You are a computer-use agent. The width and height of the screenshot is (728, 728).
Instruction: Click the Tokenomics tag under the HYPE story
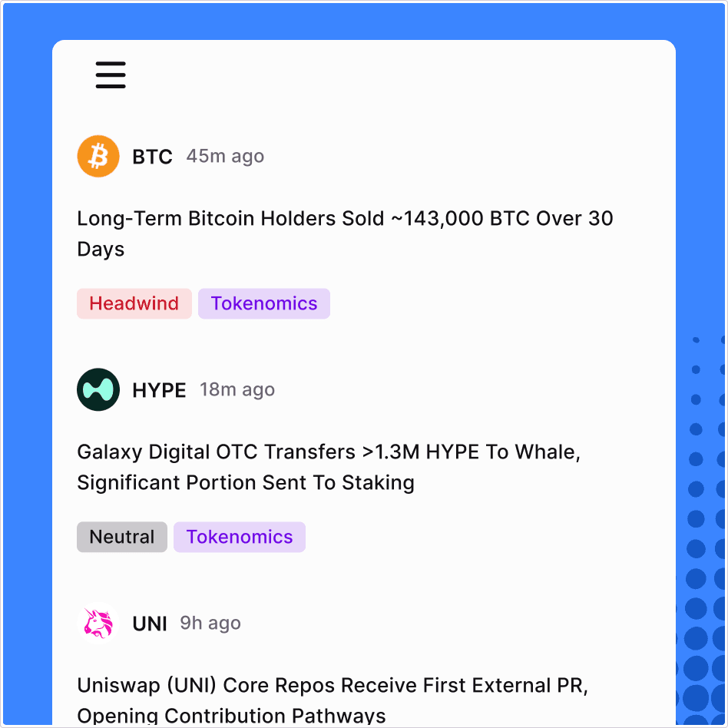(240, 538)
